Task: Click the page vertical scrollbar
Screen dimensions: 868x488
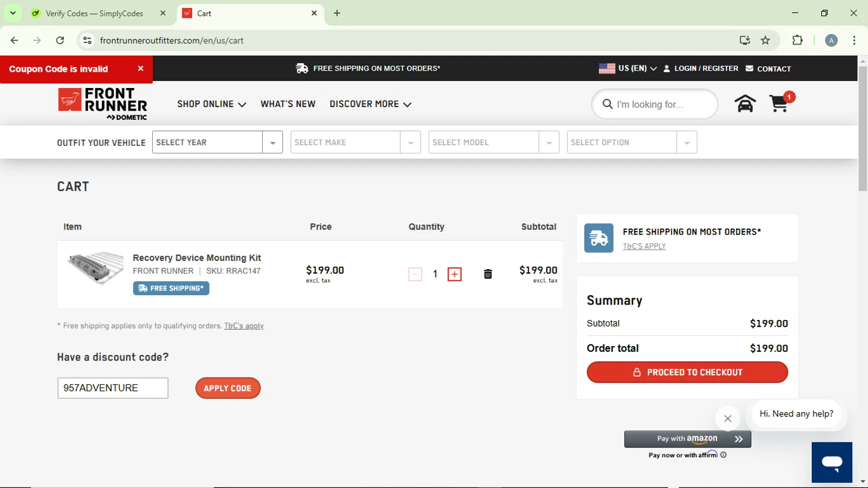Action: [863, 129]
